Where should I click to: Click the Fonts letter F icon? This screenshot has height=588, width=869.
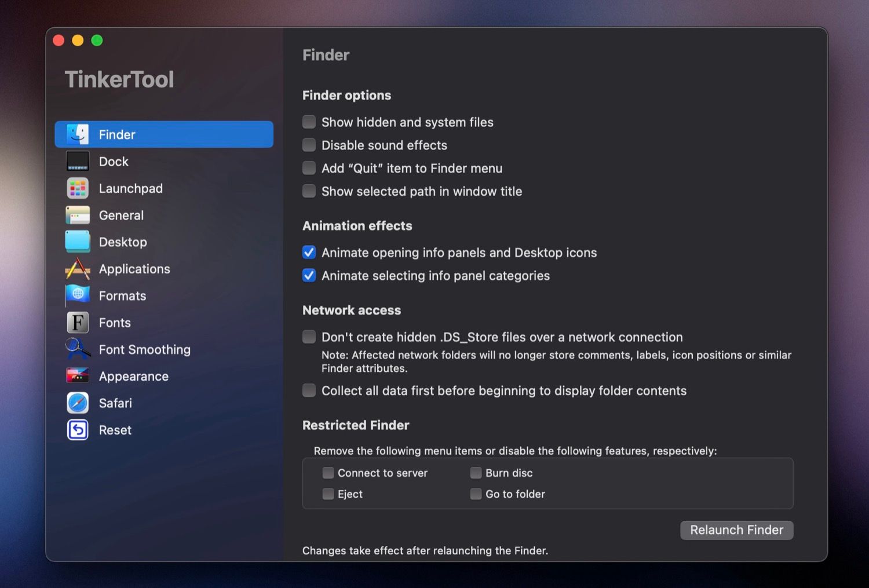[78, 323]
